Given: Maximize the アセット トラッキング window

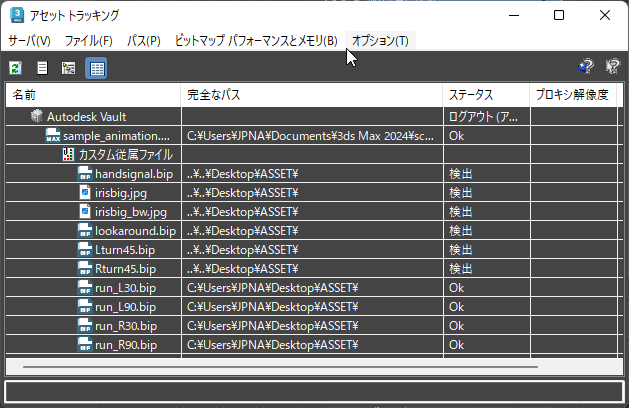Looking at the screenshot, I should click(x=559, y=15).
